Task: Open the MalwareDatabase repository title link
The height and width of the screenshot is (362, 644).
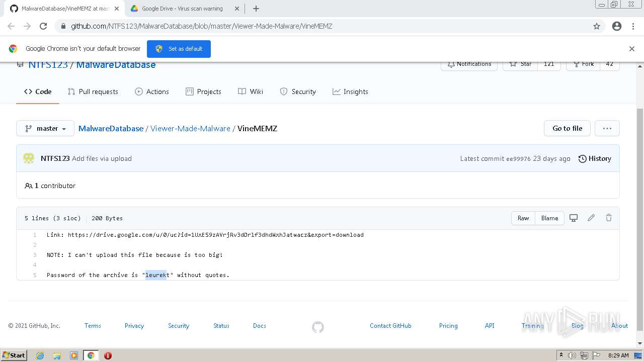Action: (x=116, y=65)
